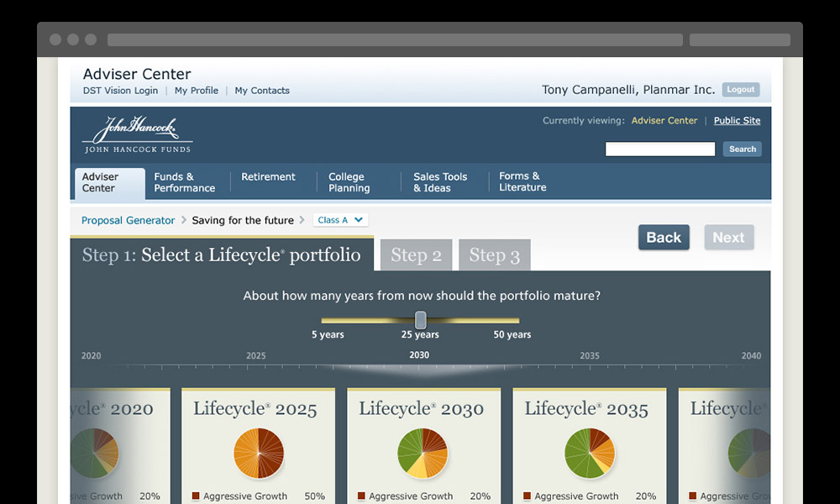840x504 pixels.
Task: Click the browser address bar
Action: (395, 39)
